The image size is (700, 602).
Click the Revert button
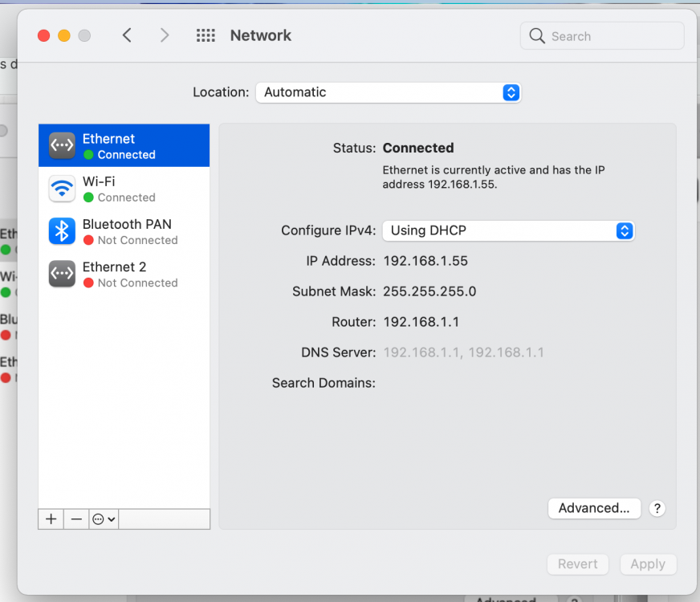tap(578, 564)
